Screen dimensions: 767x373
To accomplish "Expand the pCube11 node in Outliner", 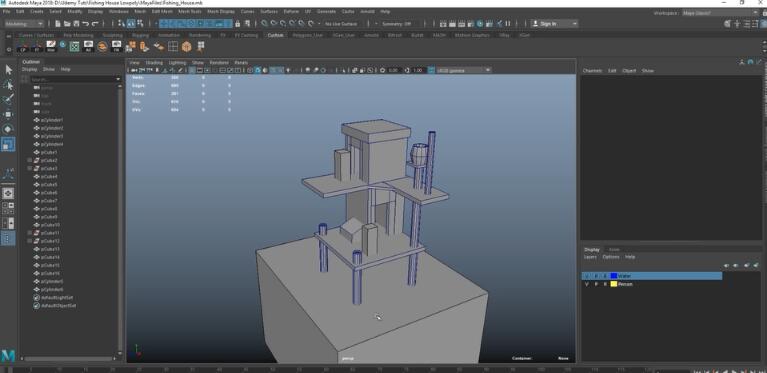I will click(x=30, y=233).
